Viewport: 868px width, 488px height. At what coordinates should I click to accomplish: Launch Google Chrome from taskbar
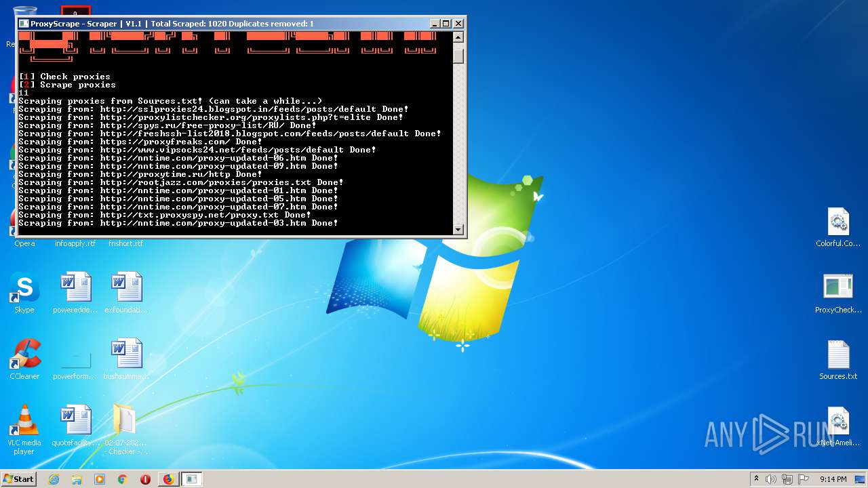[x=123, y=479]
